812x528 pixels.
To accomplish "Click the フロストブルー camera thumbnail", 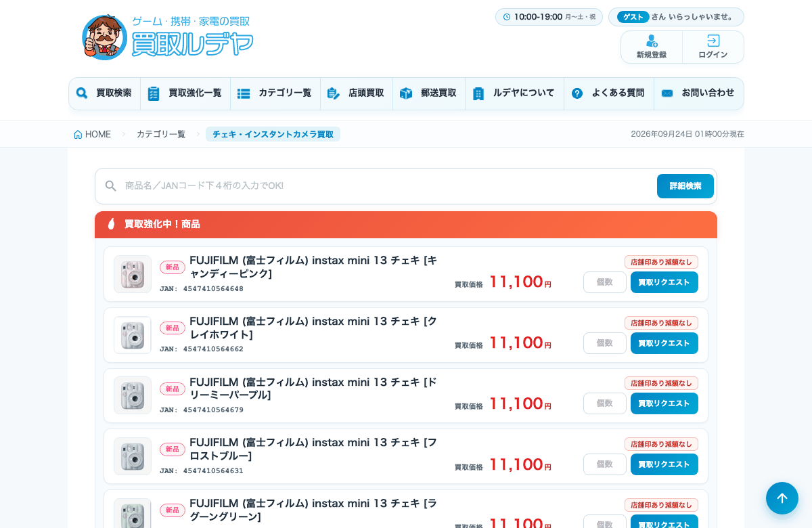I will click(x=133, y=456).
